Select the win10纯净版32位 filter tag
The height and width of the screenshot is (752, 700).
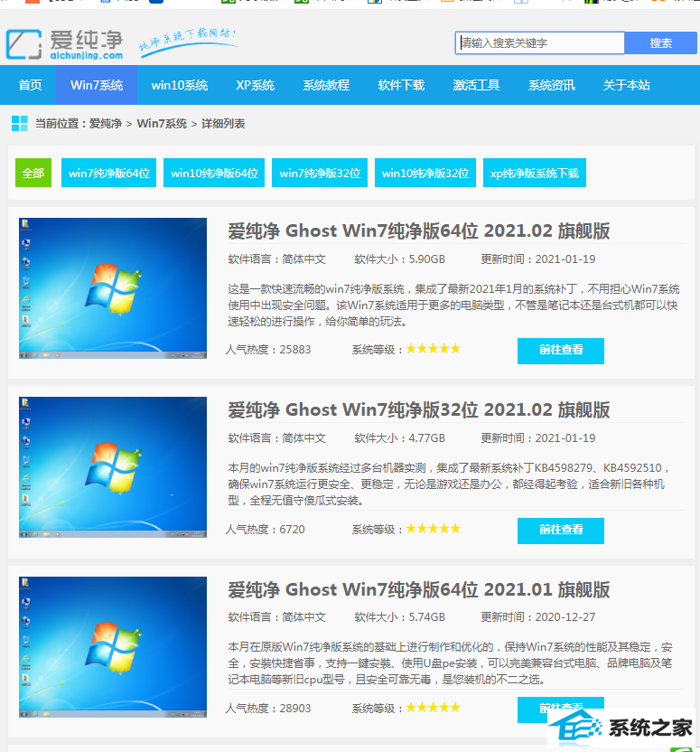pos(425,173)
